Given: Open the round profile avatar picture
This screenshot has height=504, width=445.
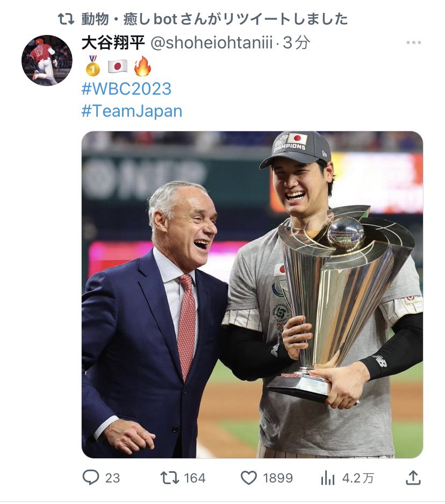Looking at the screenshot, I should click(47, 60).
